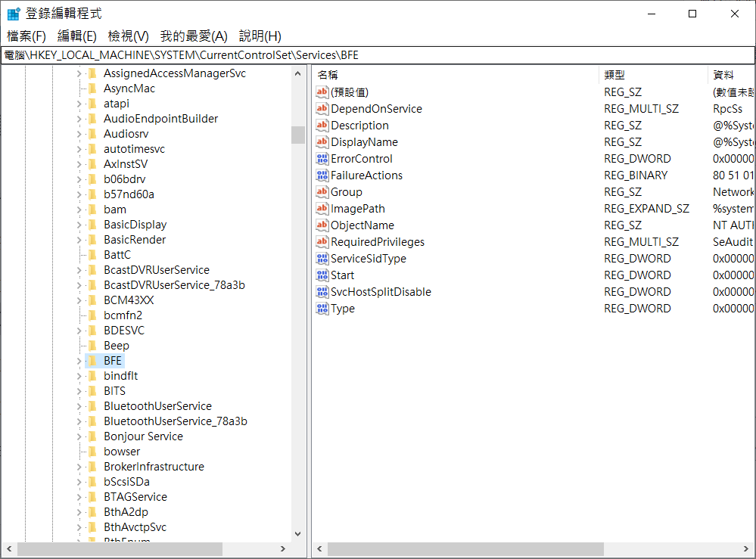Click the folder icon of atapi key
Image resolution: width=756 pixels, height=559 pixels.
click(92, 103)
